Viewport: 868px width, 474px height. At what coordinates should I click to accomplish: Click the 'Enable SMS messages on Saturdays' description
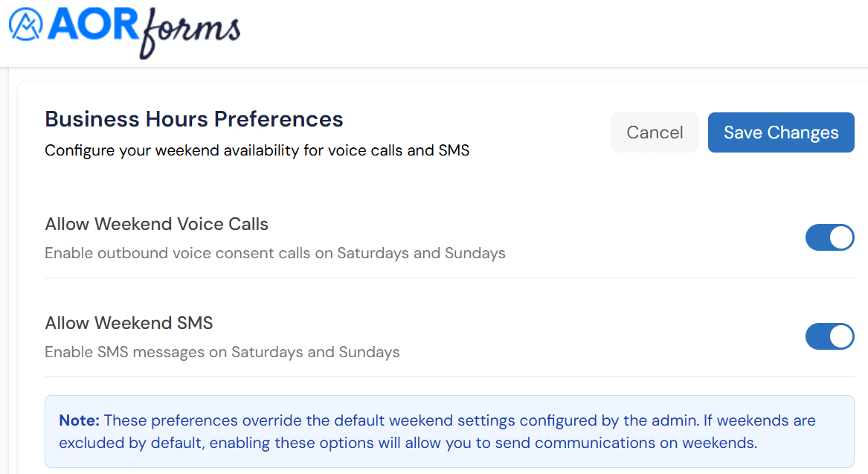point(222,352)
